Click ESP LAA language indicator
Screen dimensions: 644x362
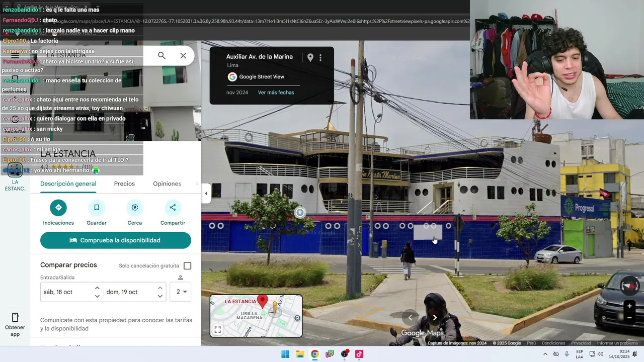click(580, 354)
